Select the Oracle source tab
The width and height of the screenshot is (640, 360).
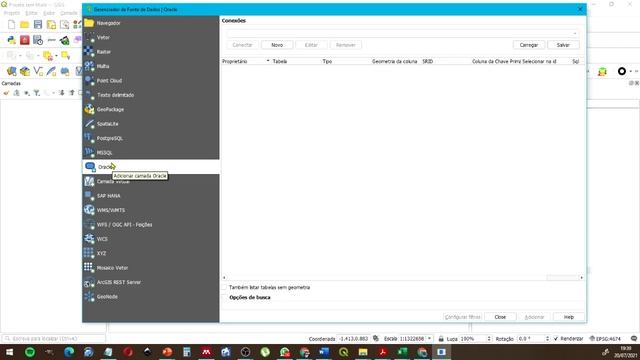[151, 167]
